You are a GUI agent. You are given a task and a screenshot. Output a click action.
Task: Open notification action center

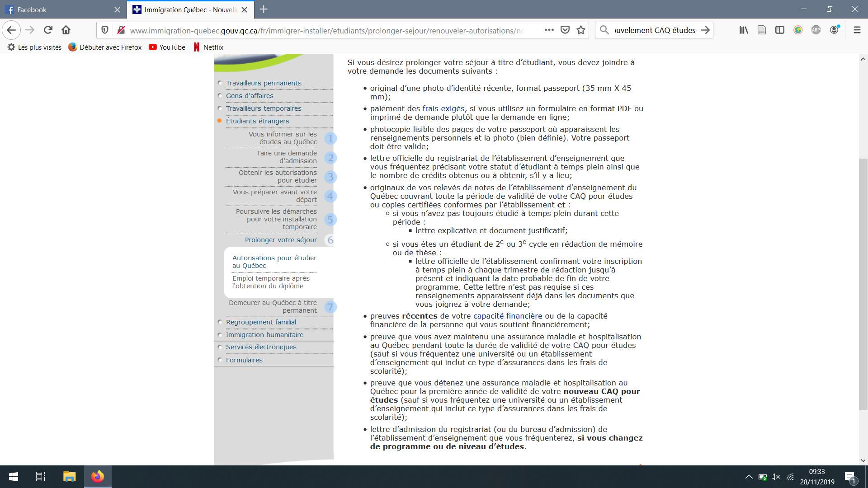coord(850,477)
